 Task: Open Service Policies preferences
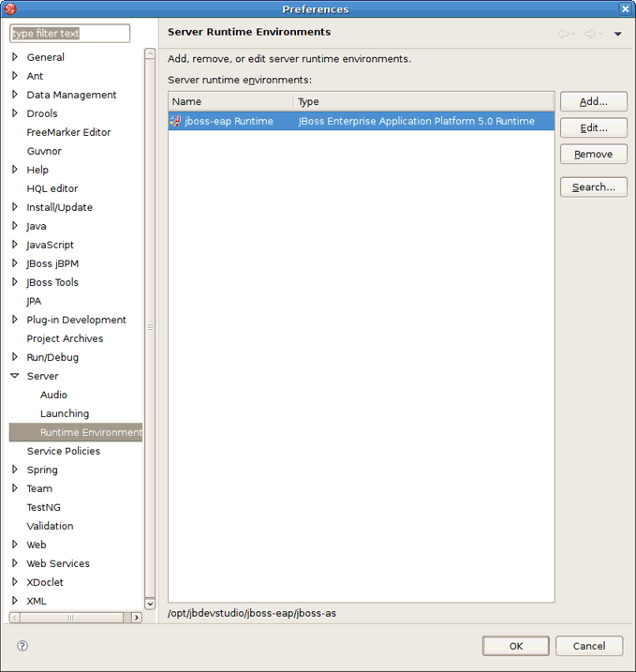point(64,451)
